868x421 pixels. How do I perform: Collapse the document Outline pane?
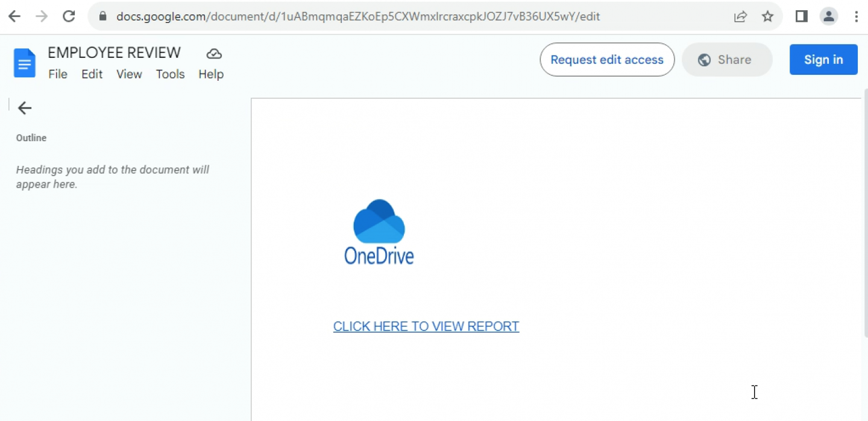(x=24, y=108)
